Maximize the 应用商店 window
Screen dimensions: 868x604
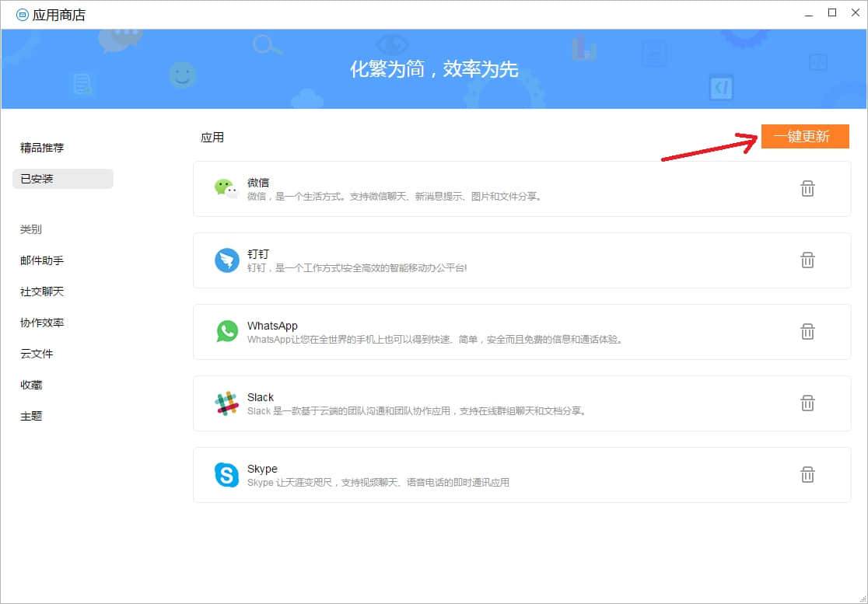pos(832,12)
